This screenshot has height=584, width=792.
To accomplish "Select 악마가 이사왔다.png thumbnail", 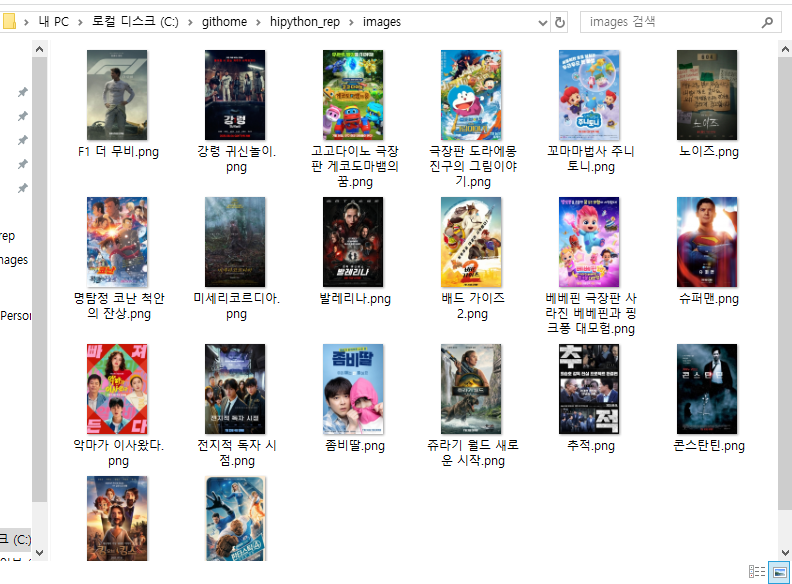I will click(x=117, y=389).
